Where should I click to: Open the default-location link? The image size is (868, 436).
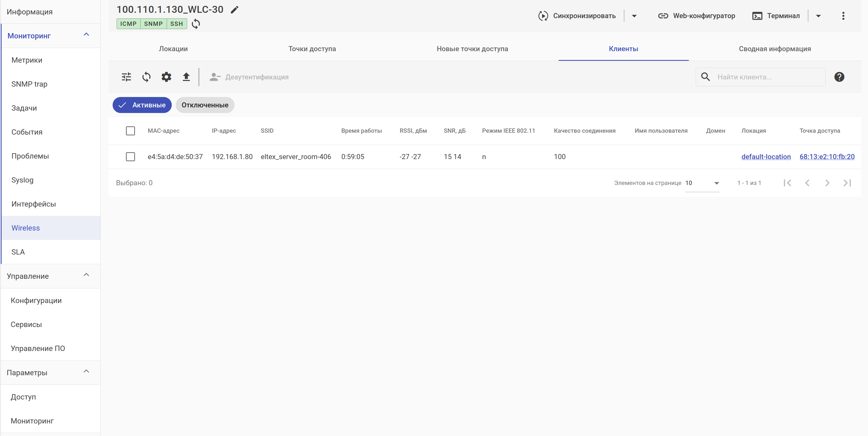click(x=765, y=157)
